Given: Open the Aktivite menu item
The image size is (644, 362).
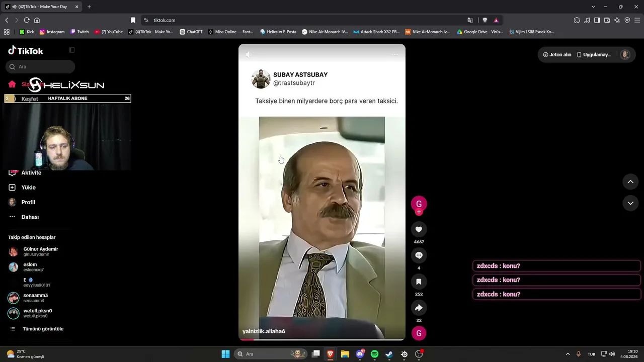Looking at the screenshot, I should (31, 173).
